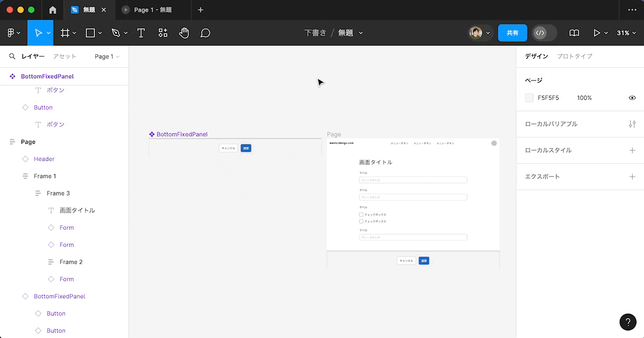The height and width of the screenshot is (338, 644).
Task: Open the help question mark button
Action: [x=628, y=322]
